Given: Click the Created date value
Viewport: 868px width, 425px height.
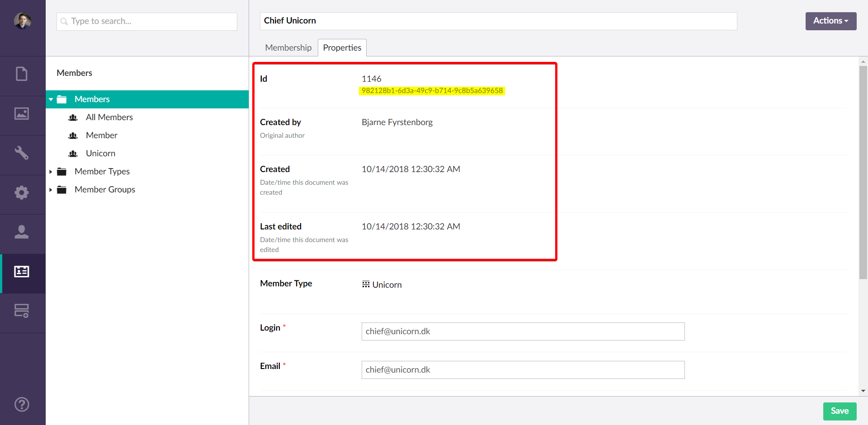Looking at the screenshot, I should [x=411, y=169].
